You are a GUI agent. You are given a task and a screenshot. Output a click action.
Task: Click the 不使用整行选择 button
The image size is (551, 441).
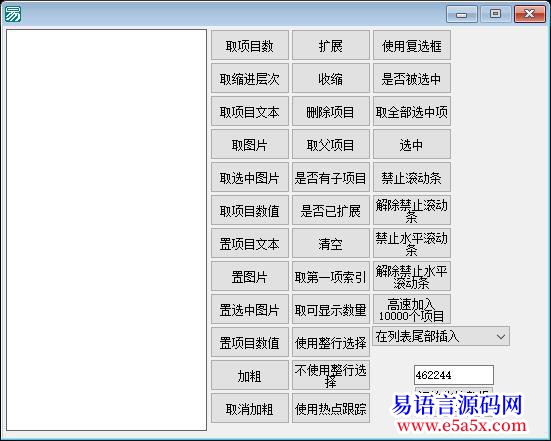[x=331, y=376]
